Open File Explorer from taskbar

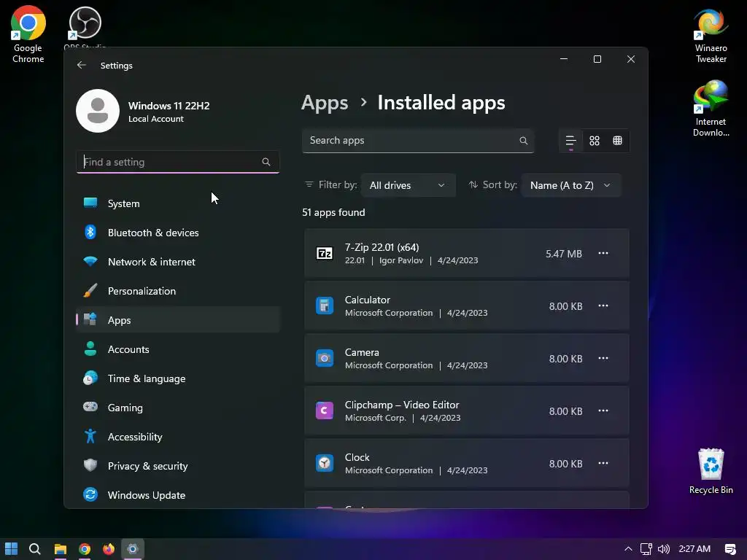[x=60, y=549]
